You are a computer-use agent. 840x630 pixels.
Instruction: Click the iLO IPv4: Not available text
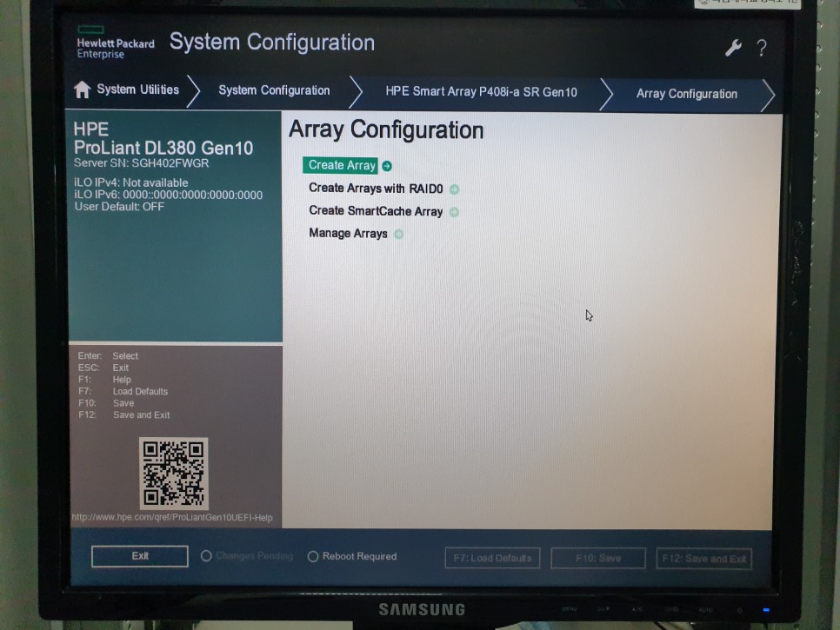pyautogui.click(x=131, y=182)
